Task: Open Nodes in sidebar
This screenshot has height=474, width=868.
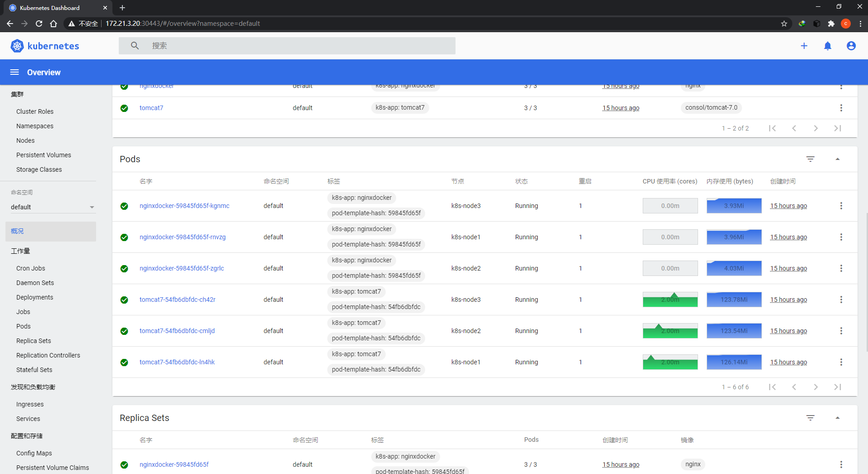Action: [x=25, y=140]
